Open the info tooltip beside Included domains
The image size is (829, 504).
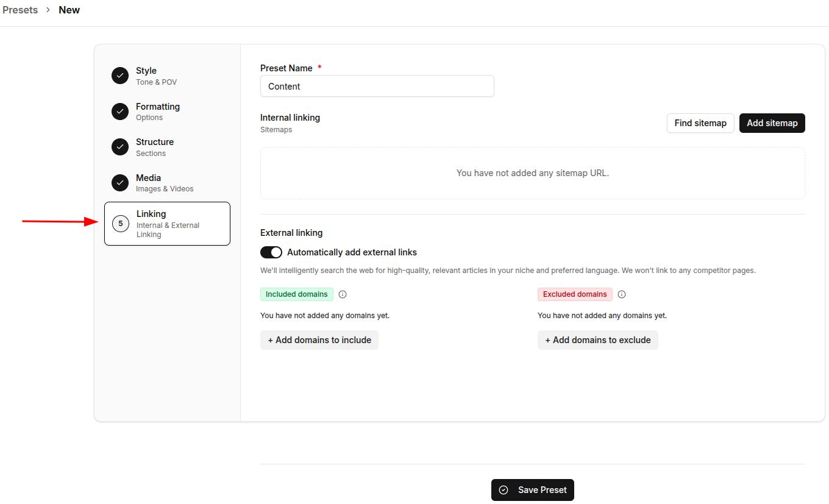(x=343, y=294)
